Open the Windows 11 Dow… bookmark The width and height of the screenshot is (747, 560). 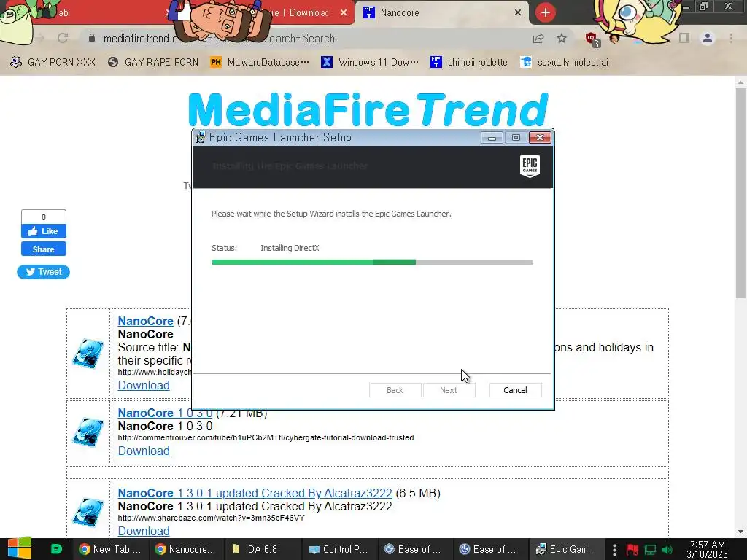coord(370,63)
